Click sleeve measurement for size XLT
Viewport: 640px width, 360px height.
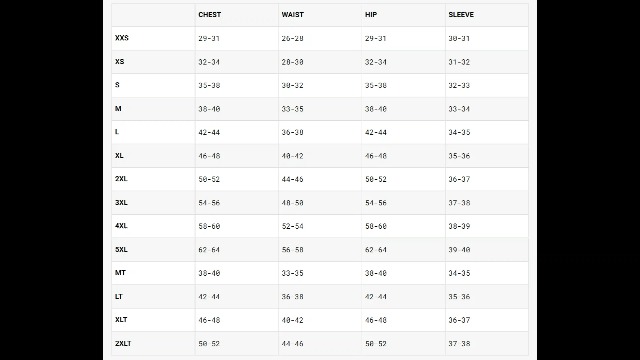(459, 320)
